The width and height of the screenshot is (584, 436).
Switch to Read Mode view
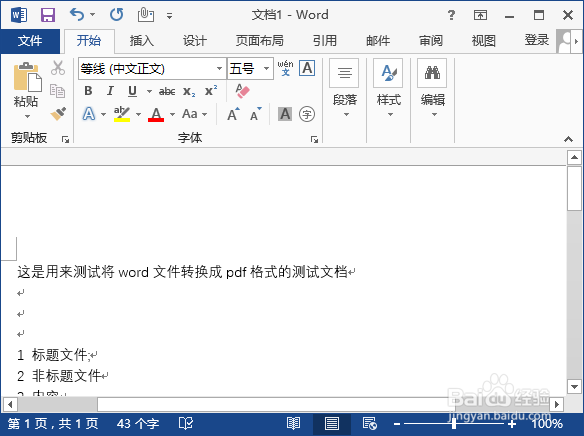point(293,423)
